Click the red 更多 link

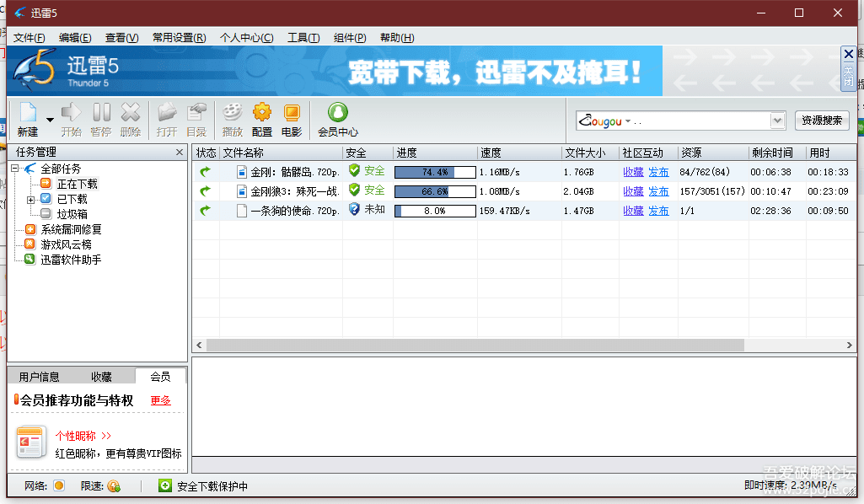(x=160, y=400)
